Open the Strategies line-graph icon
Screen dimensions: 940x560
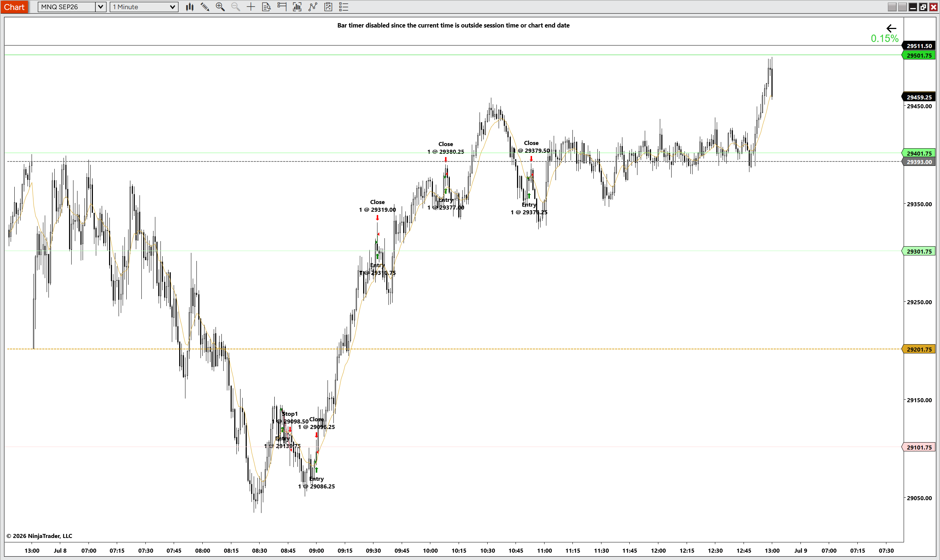[x=313, y=7]
